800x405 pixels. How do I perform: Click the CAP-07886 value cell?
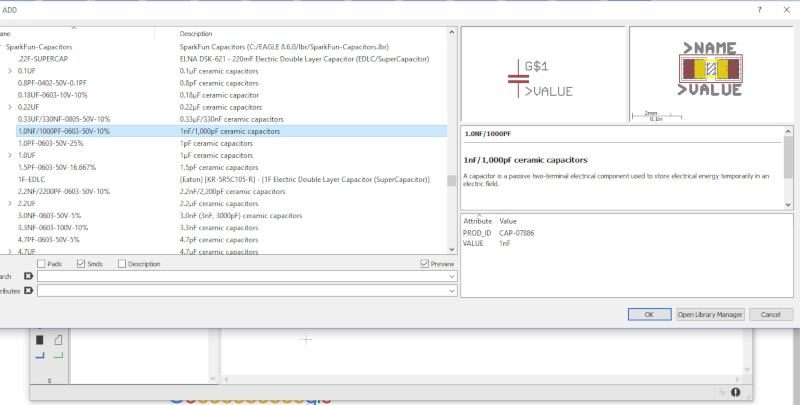click(x=516, y=233)
